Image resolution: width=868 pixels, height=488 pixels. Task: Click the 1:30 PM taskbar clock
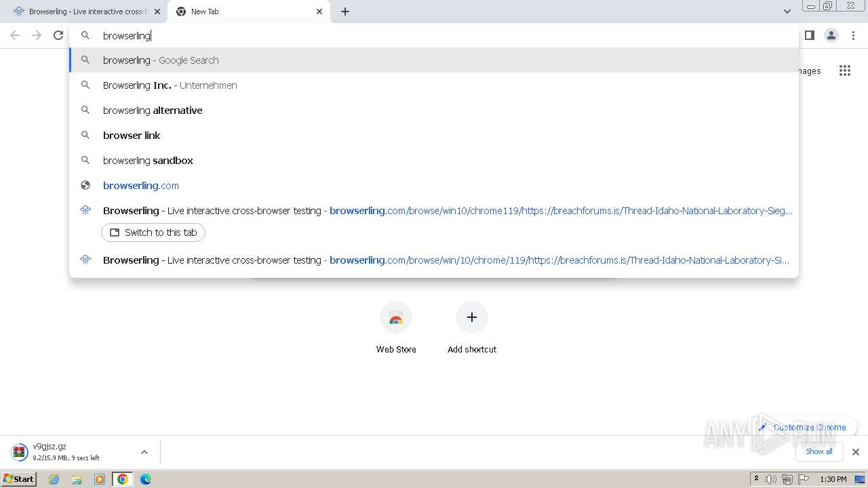tap(833, 479)
